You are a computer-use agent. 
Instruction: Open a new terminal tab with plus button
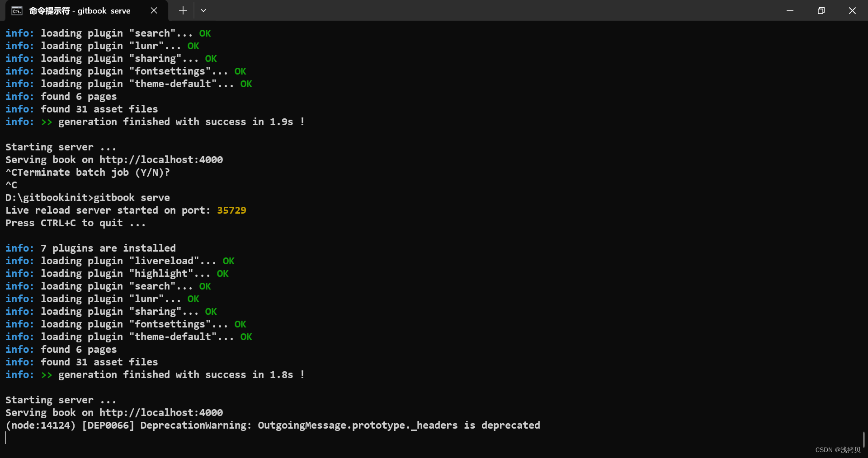(183, 10)
